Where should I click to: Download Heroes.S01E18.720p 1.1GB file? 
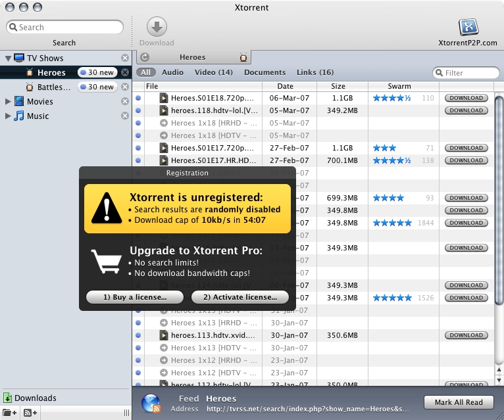tap(466, 98)
